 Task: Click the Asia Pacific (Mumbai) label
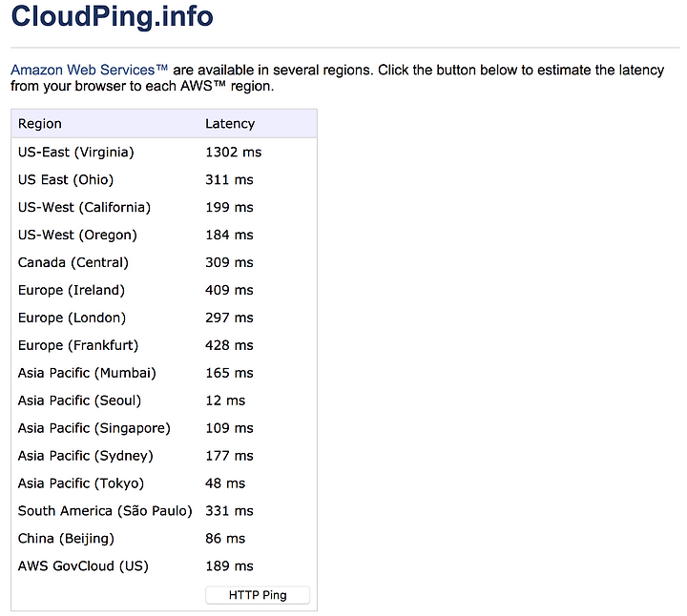pos(87,373)
